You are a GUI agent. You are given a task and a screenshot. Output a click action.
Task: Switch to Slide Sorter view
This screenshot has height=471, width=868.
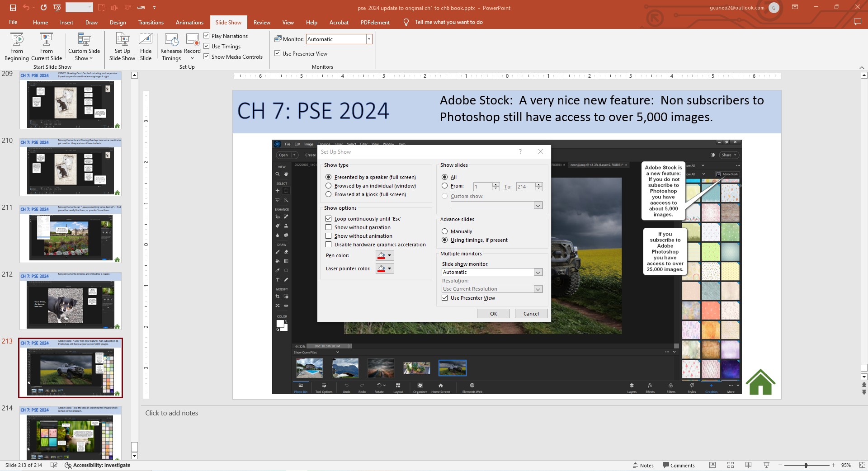[731, 465]
